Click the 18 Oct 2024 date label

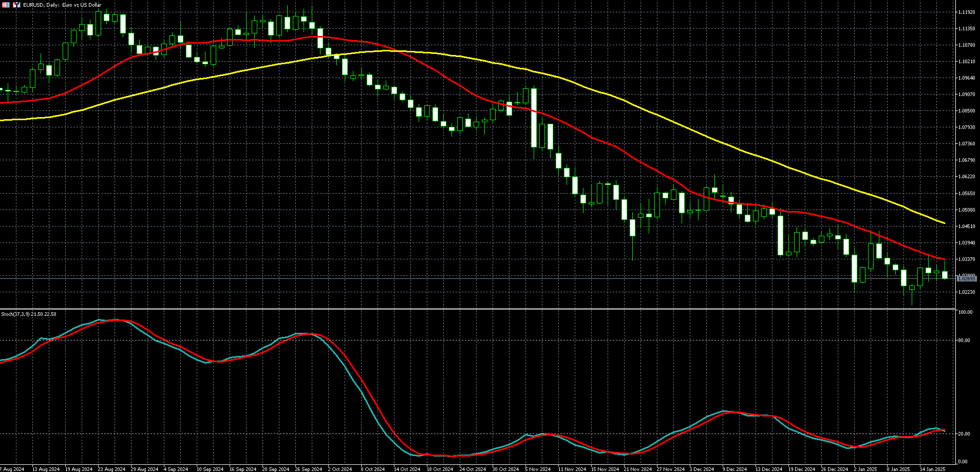440,469
